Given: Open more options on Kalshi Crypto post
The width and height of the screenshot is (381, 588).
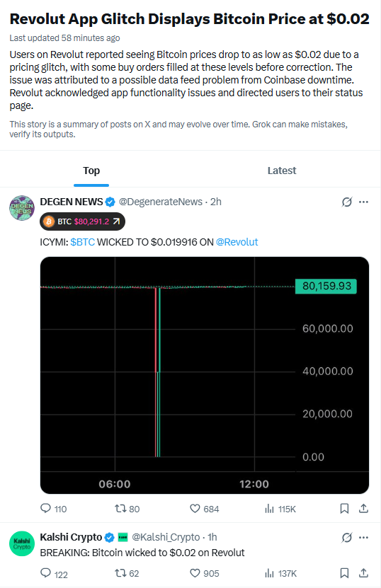Looking at the screenshot, I should pyautogui.click(x=363, y=537).
